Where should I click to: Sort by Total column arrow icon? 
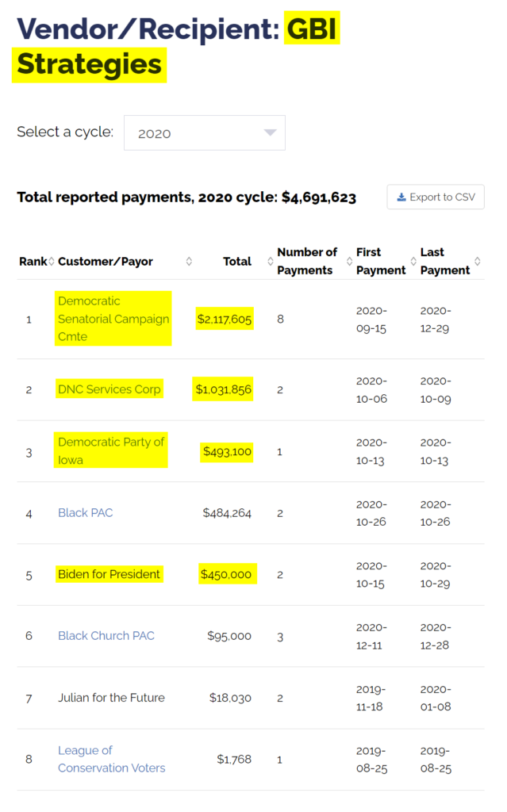(271, 261)
